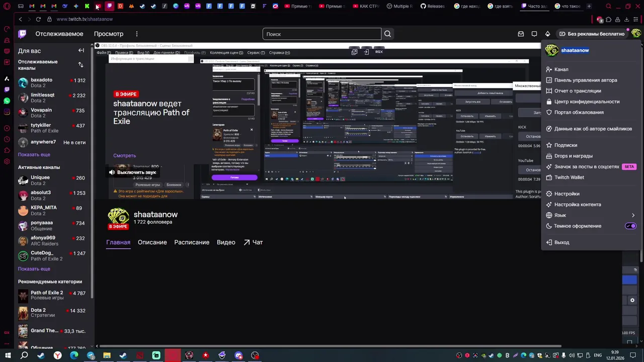Open WhatsApp in Opera sidebar
Screen dimensions: 644x362
pos(7,101)
